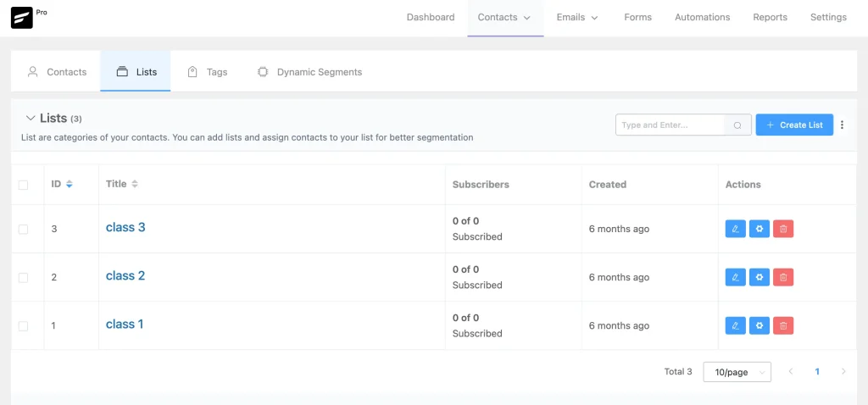Open the three-dot more options menu
This screenshot has width=868, height=405.
[x=842, y=125]
